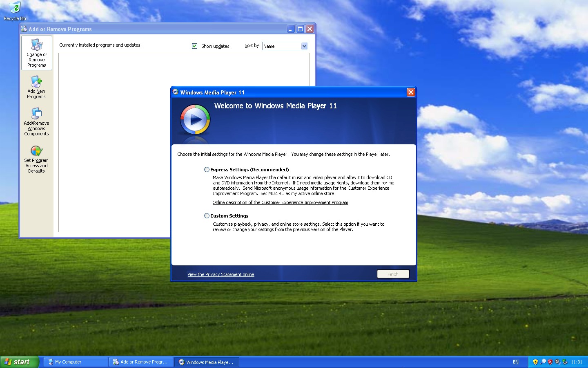Click the EN language bar indicator
588x368 pixels.
515,362
